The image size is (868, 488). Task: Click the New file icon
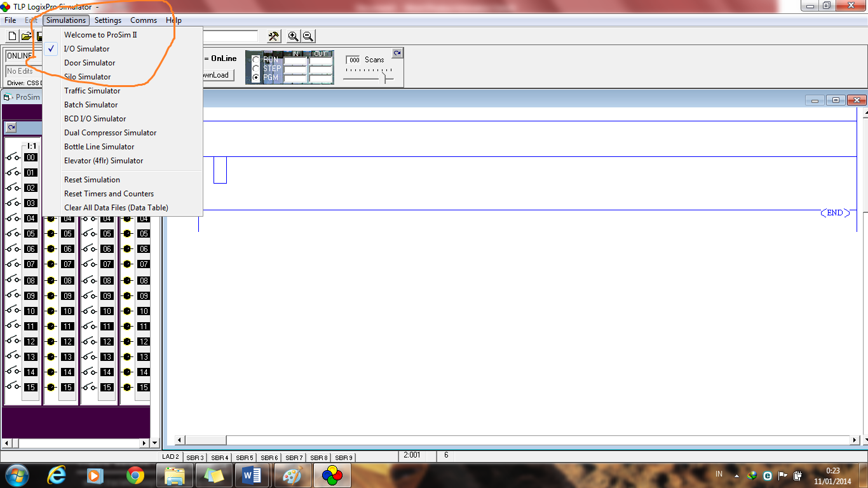[x=12, y=36]
